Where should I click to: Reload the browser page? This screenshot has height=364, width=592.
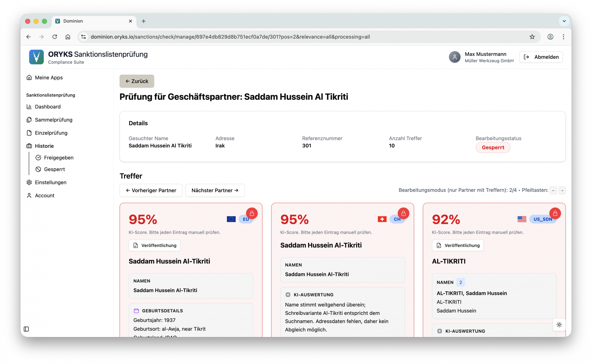55,37
